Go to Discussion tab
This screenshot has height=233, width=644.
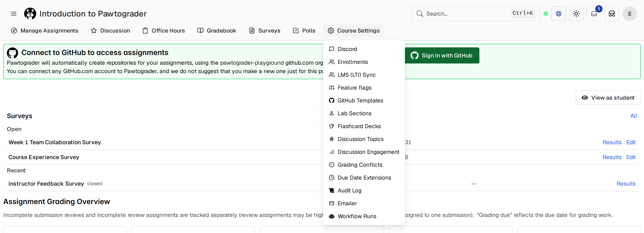click(x=110, y=31)
